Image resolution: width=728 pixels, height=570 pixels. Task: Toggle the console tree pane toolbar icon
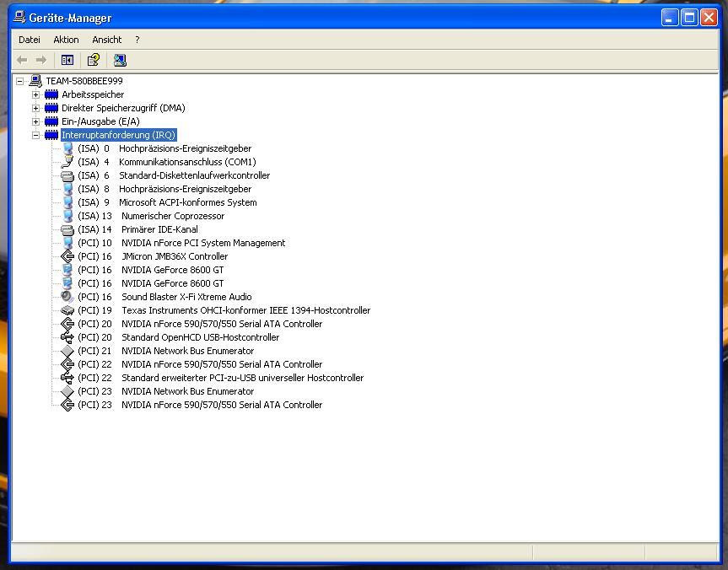point(67,60)
